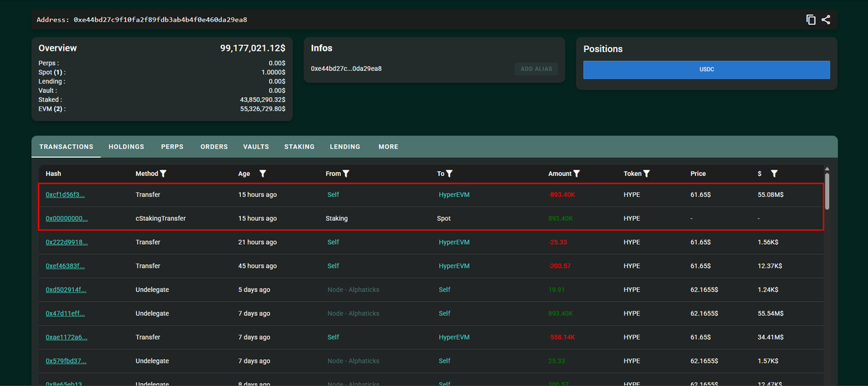Open transaction hash 0x579fbd37

coord(66,361)
